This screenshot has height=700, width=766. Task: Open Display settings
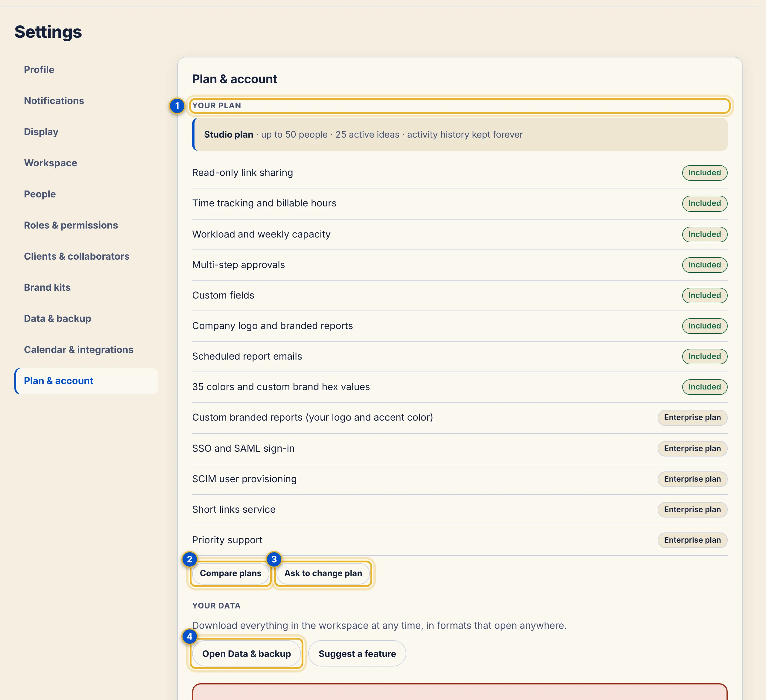(41, 132)
